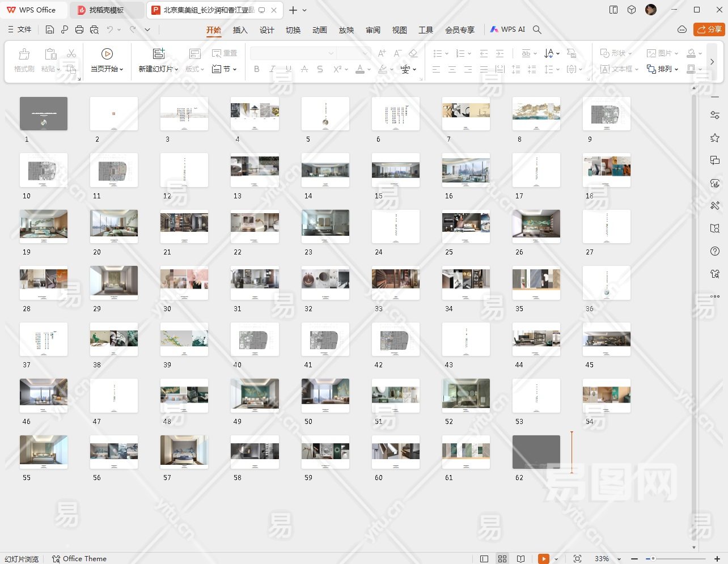Open the search magnifier in ribbon tab row
Viewport: 728px width, 564px height.
537,29
